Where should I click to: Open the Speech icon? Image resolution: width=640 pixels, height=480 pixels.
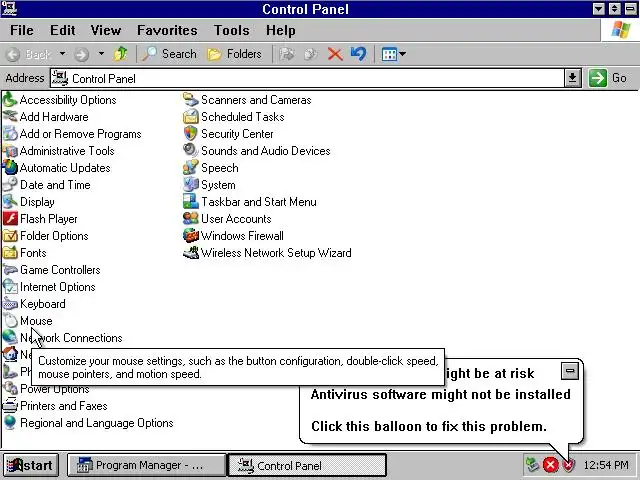click(x=191, y=168)
